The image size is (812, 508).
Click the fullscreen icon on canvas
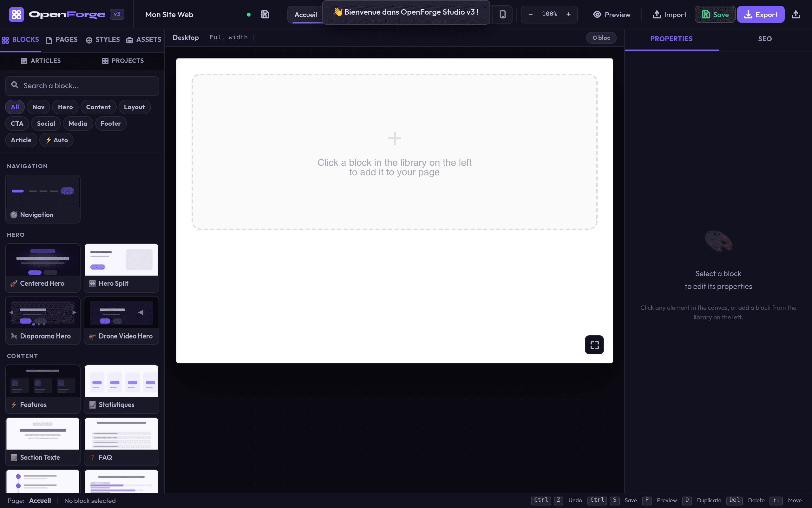594,345
